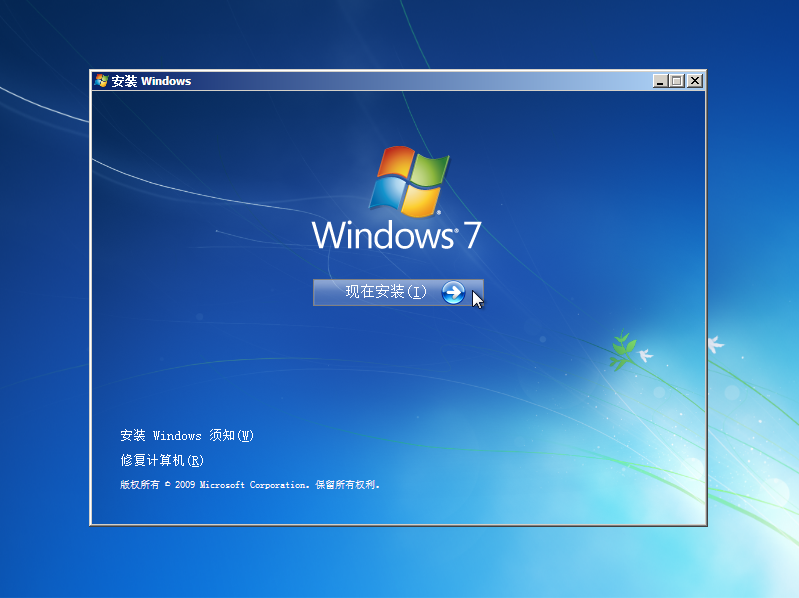Click the 版权所有 copyright notice text
The image size is (799, 598).
[x=139, y=485]
